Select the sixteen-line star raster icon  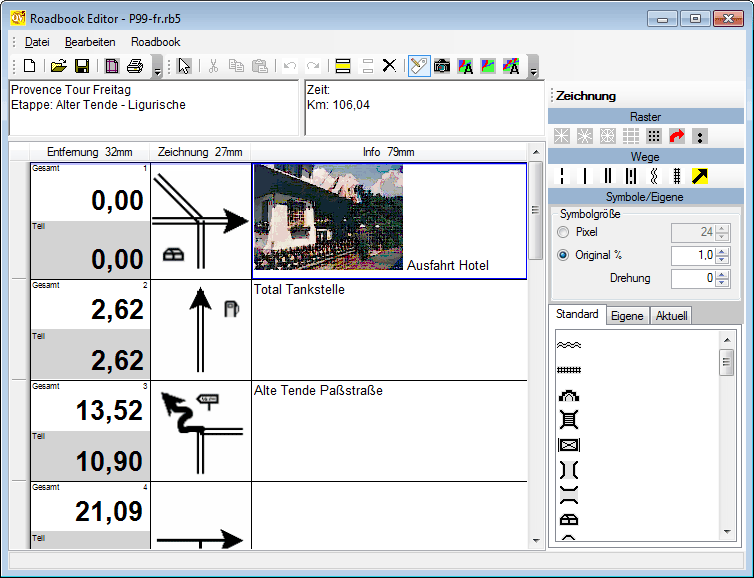click(585, 136)
